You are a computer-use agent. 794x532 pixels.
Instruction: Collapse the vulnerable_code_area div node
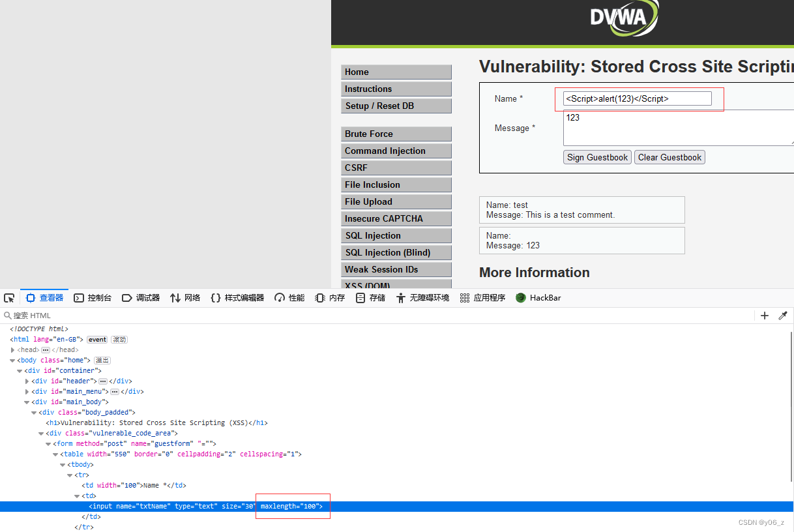[x=42, y=434]
